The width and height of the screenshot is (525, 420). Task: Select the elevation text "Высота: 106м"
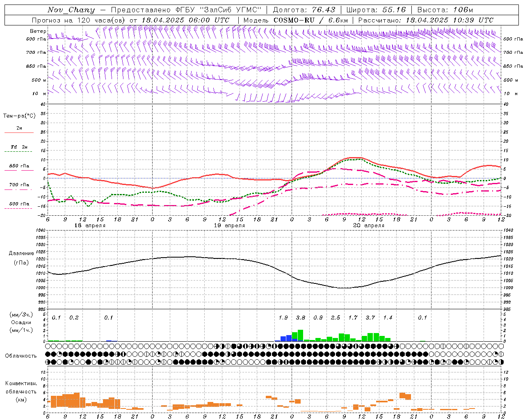[x=445, y=10]
